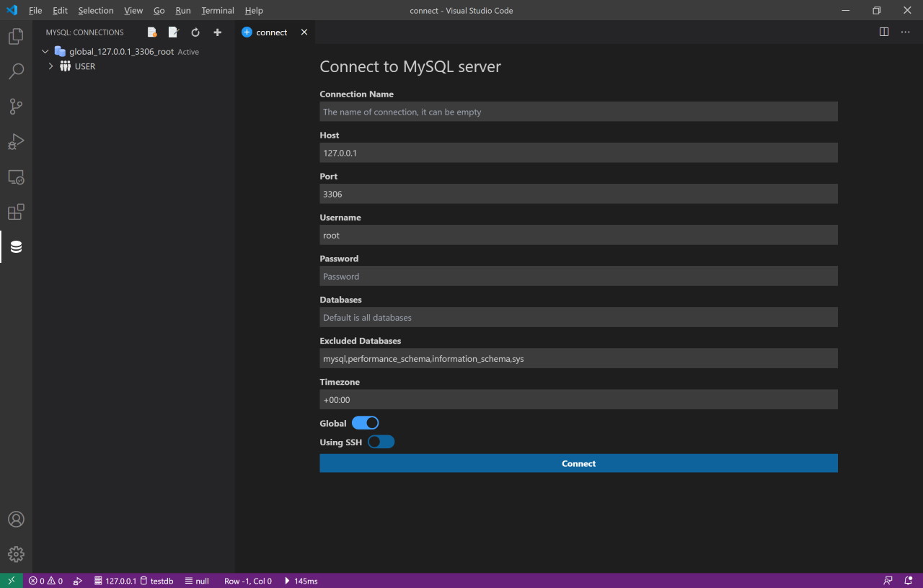This screenshot has height=588, width=923.
Task: Collapse the global_127.0.0.1_3306_root connection
Action: click(x=45, y=52)
